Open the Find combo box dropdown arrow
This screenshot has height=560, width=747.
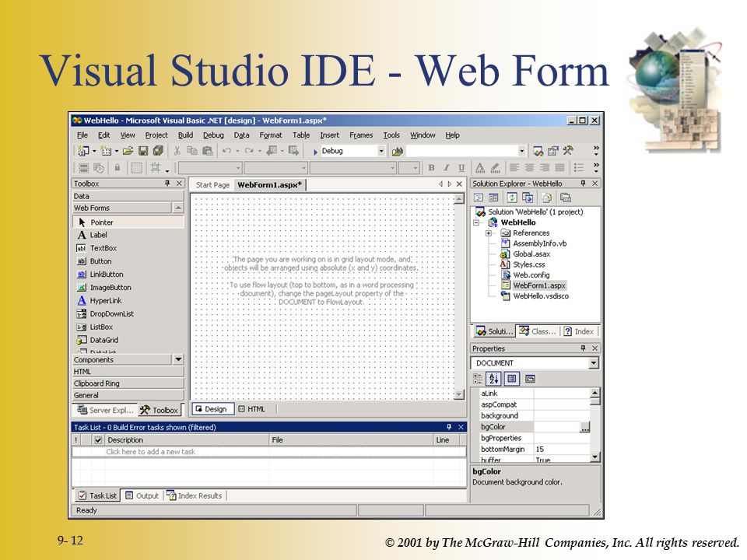pyautogui.click(x=521, y=152)
